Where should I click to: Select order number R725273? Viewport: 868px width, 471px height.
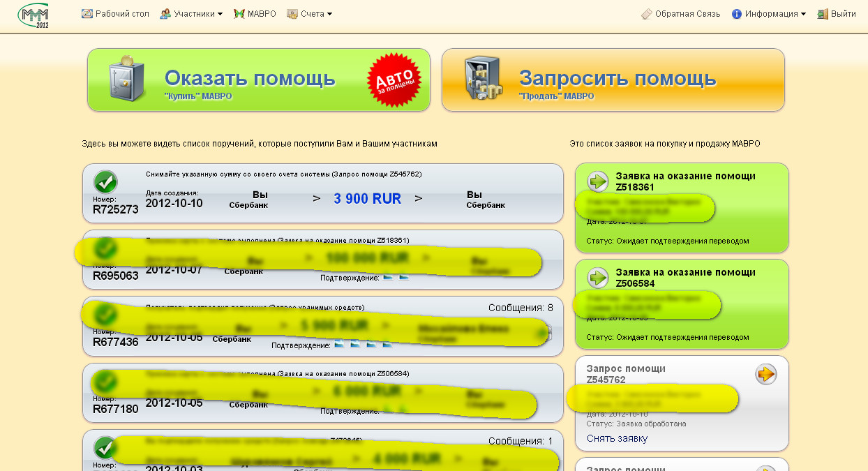coord(116,209)
